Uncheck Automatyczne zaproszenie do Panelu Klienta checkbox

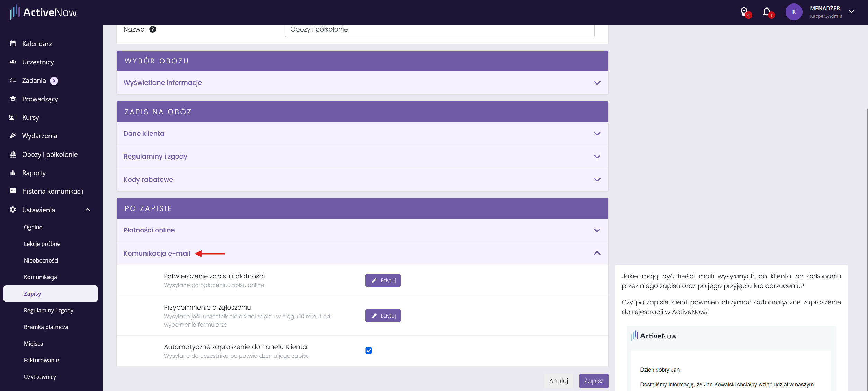coord(369,350)
